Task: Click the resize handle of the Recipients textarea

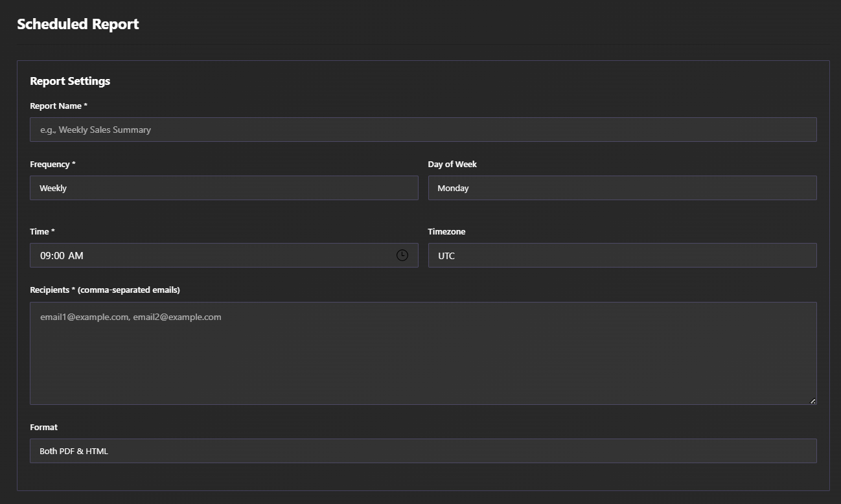Action: pos(814,400)
